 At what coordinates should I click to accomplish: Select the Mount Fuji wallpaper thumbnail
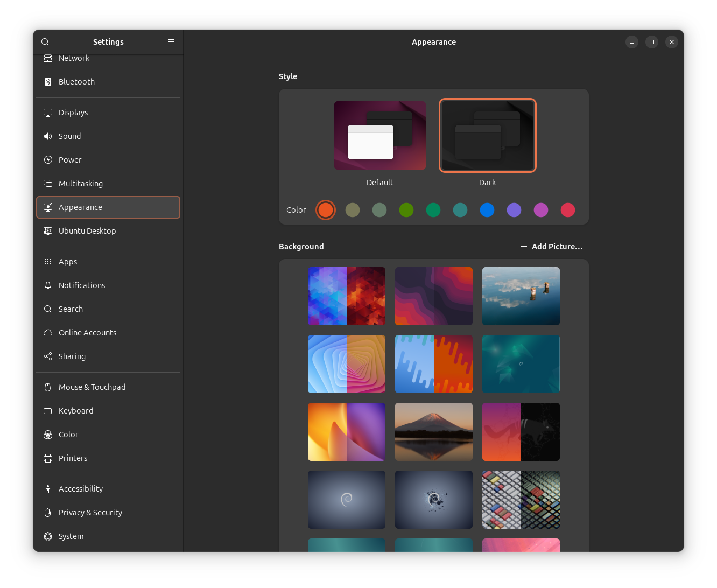[434, 432]
